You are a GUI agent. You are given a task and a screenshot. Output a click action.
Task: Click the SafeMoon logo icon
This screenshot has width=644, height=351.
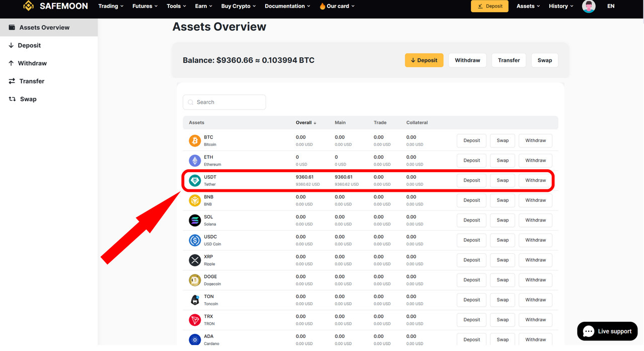pyautogui.click(x=29, y=6)
